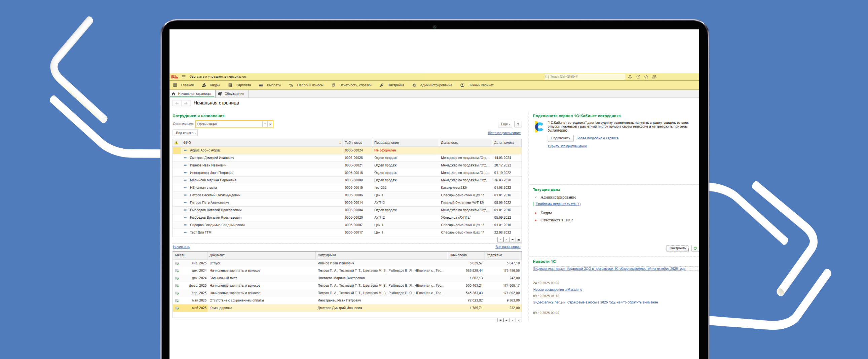This screenshot has height=359, width=868.
Task: Click the help question mark button
Action: click(518, 124)
